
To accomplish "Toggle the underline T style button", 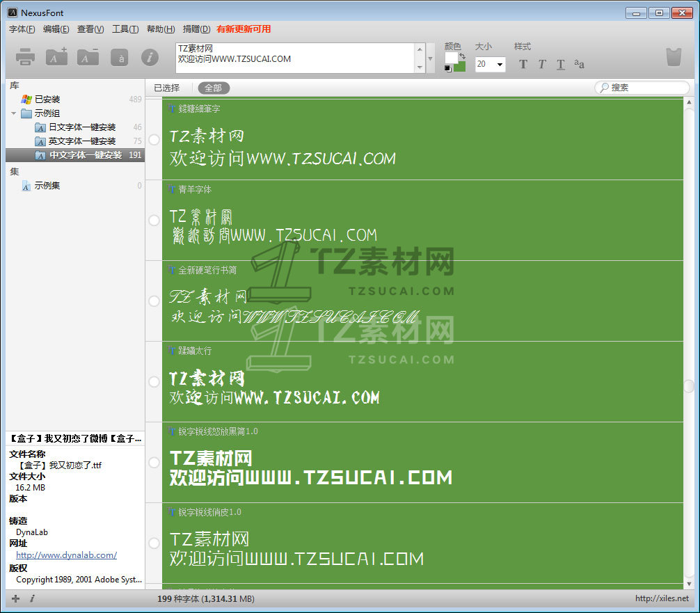I will coord(561,64).
